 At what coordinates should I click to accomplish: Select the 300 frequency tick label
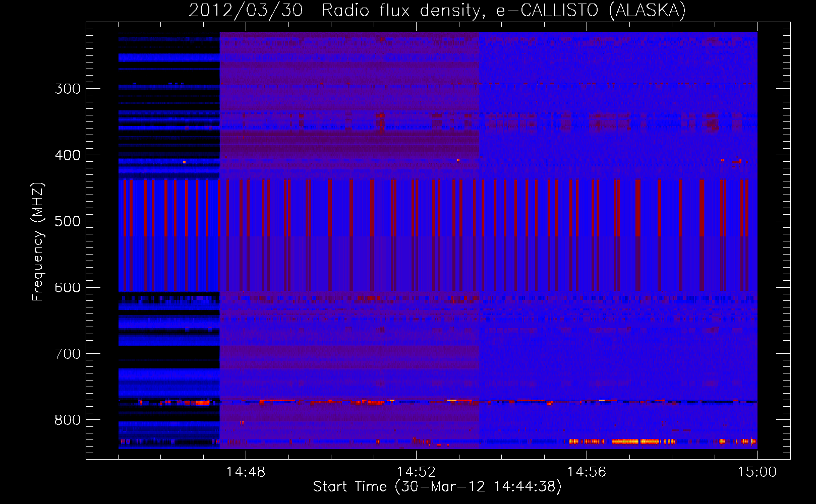coord(68,89)
